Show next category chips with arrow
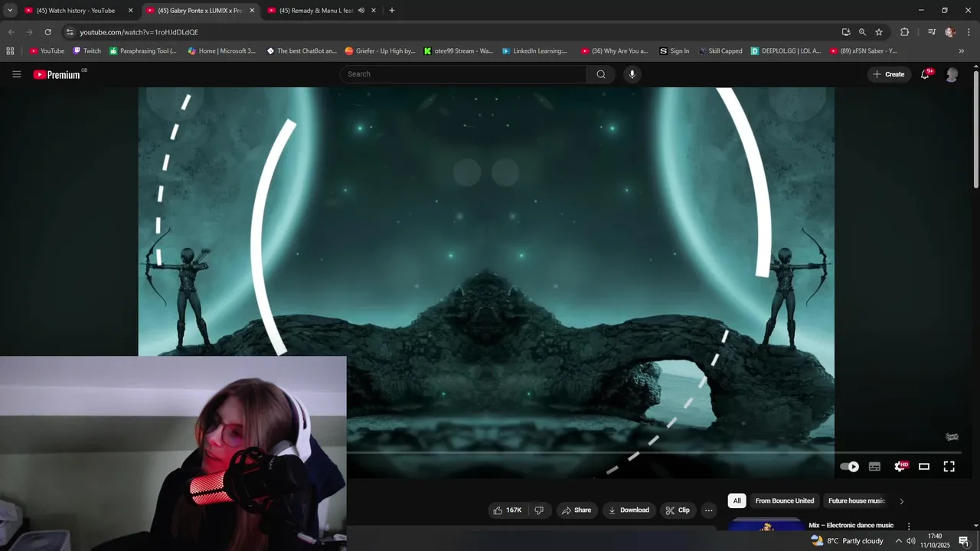This screenshot has width=980, height=551. tap(901, 501)
